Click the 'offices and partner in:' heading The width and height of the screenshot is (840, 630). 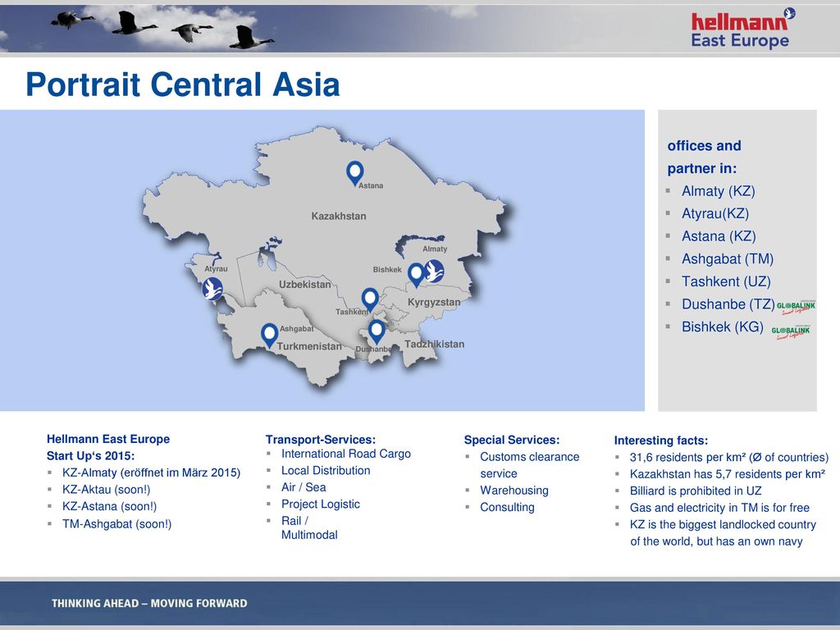point(704,157)
